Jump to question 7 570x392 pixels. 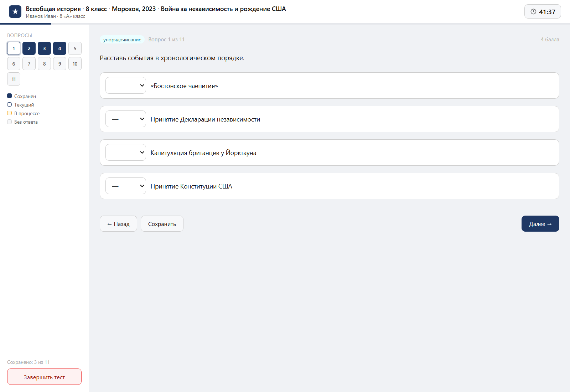tap(29, 64)
